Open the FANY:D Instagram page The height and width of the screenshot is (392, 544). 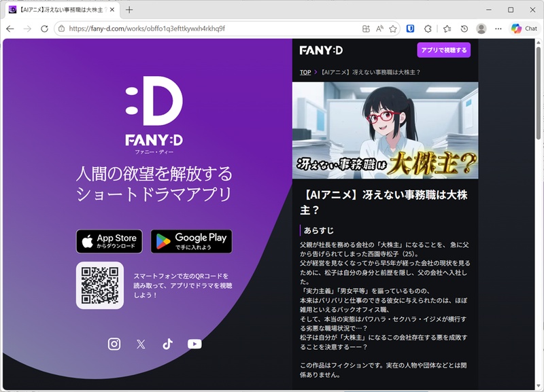114,344
